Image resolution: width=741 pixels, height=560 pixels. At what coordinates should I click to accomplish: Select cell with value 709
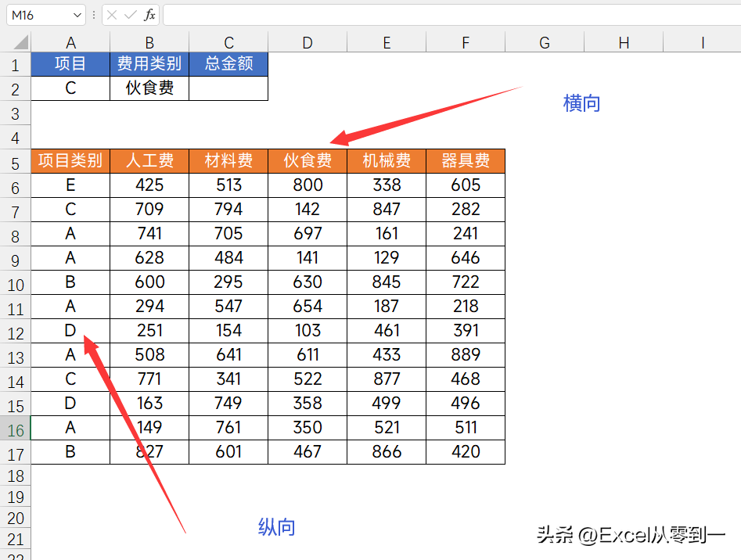(149, 209)
